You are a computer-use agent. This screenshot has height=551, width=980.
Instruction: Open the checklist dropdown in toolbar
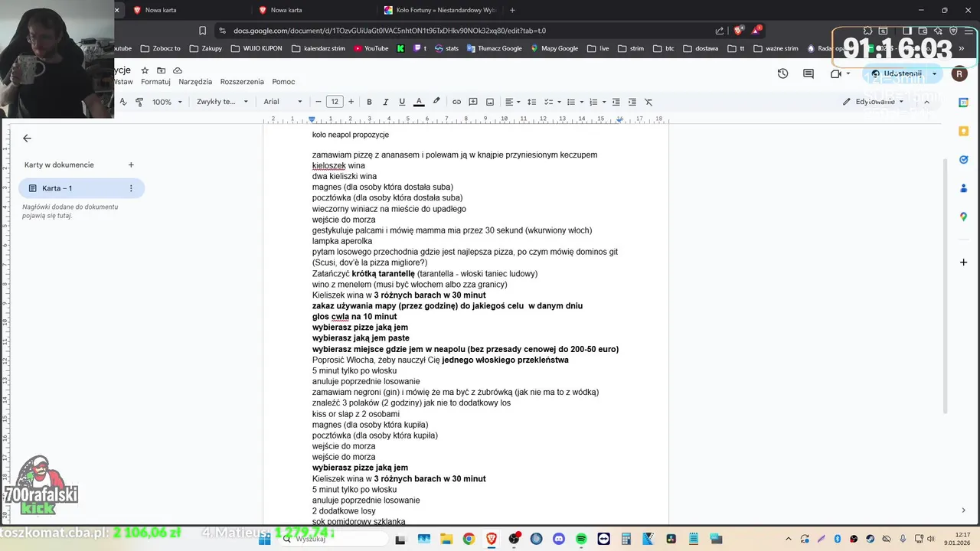pos(553,102)
